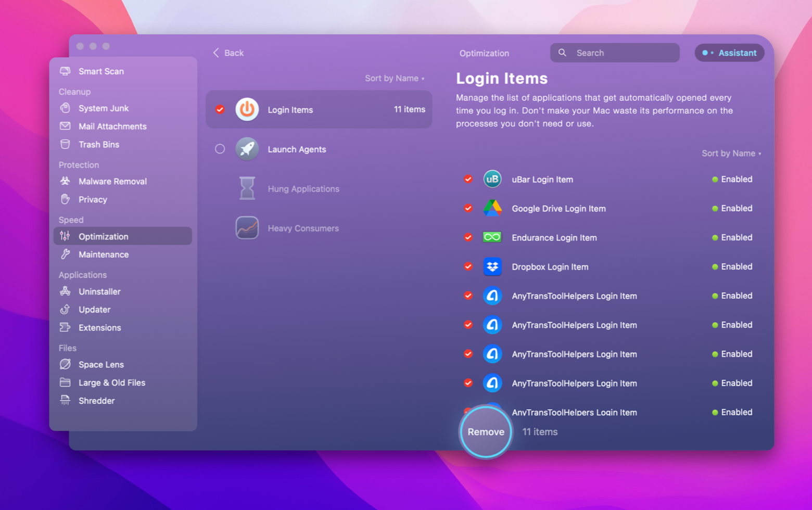Viewport: 812px width, 510px height.
Task: Open the Assistant panel
Action: pyautogui.click(x=729, y=53)
